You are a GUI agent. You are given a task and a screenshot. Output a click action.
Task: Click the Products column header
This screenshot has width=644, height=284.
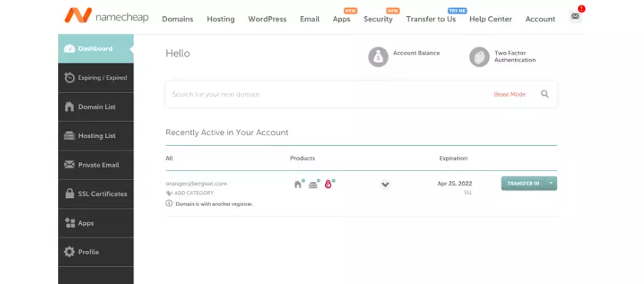302,158
